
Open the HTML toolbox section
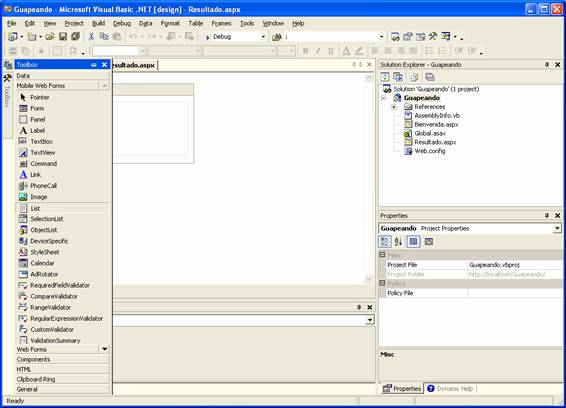pos(62,369)
